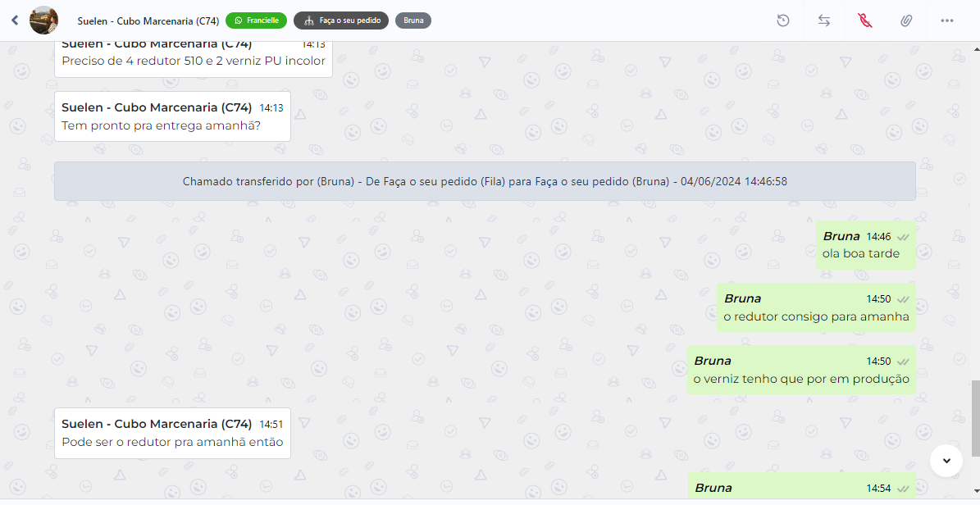980x505 pixels.
Task: Jump to the latest message via down chevron
Action: pos(946,461)
